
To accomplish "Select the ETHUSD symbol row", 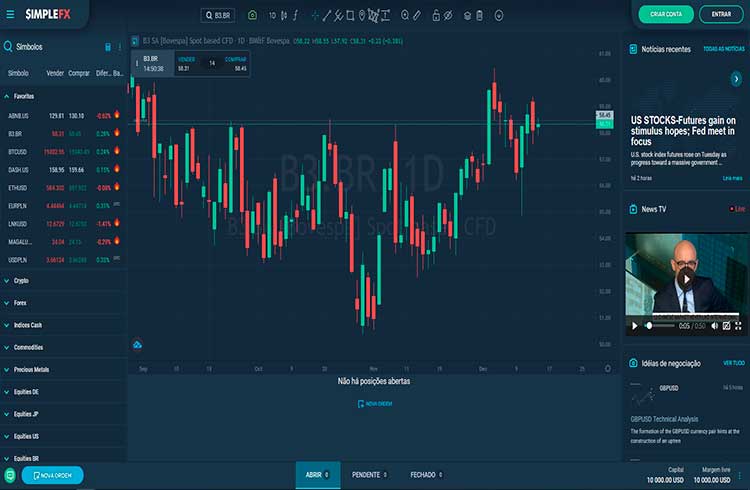I will coord(64,188).
